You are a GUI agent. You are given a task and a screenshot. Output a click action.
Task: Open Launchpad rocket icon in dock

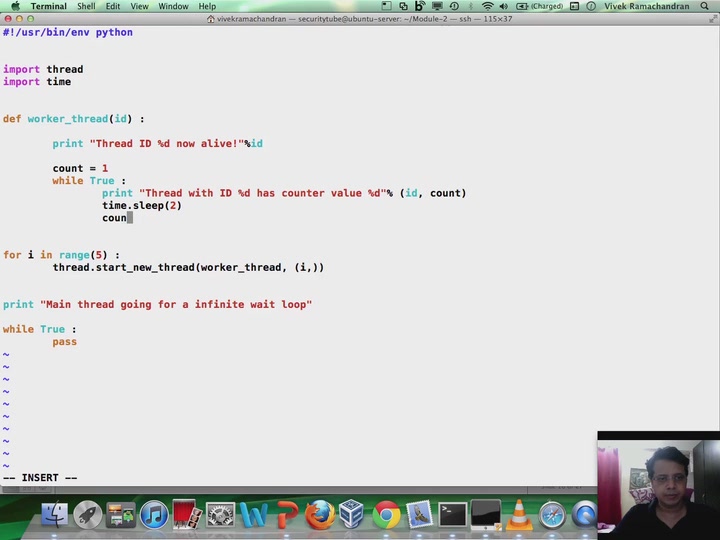point(87,514)
